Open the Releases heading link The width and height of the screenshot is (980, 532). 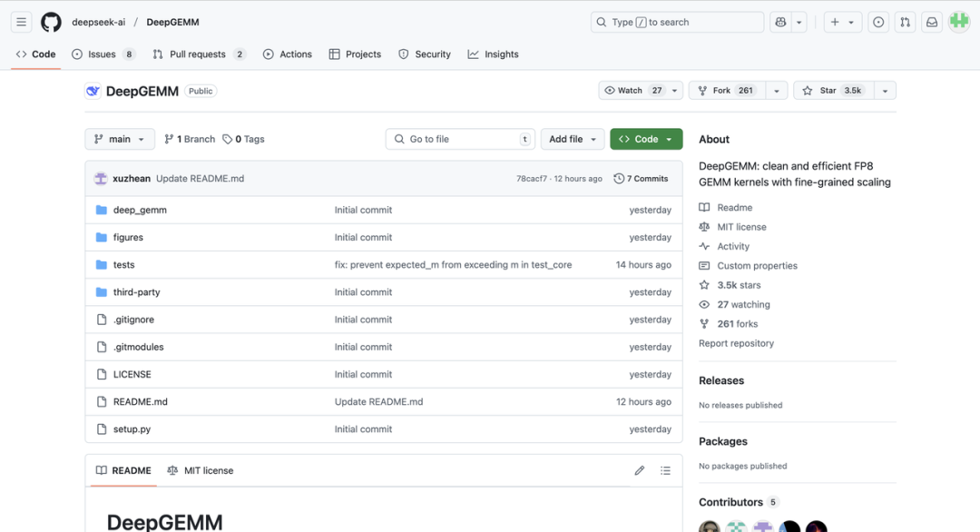(721, 380)
